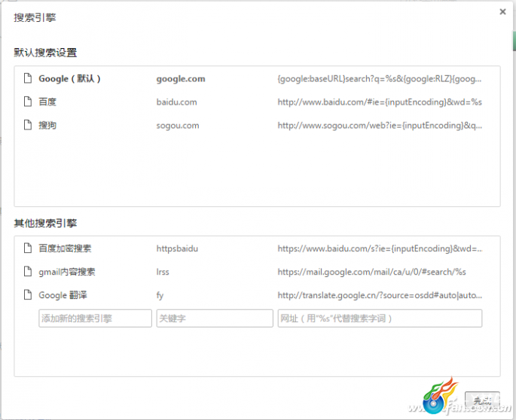516x420 pixels.
Task: Click the 完成 button
Action: (x=482, y=400)
